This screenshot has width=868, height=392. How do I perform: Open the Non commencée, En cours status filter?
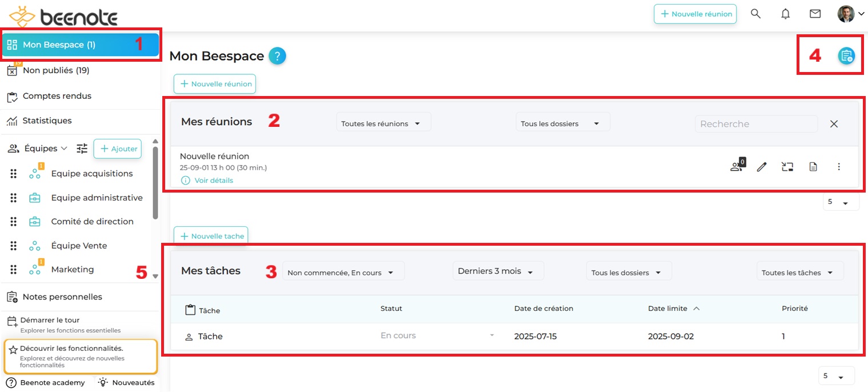[x=343, y=272]
